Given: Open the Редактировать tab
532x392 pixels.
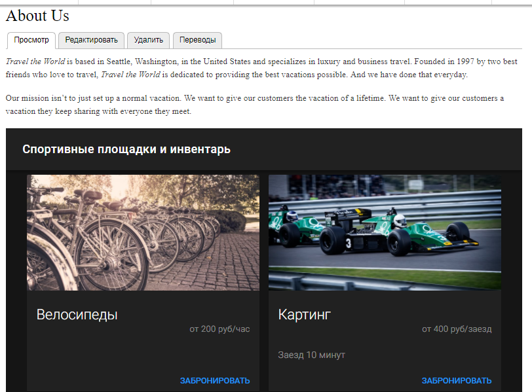Looking at the screenshot, I should (91, 40).
